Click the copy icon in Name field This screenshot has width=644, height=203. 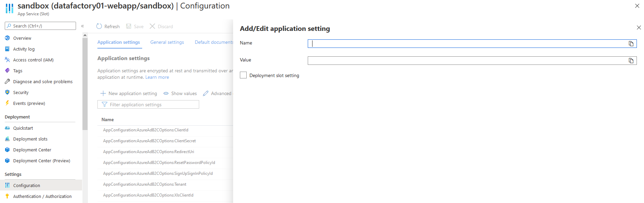(x=631, y=43)
